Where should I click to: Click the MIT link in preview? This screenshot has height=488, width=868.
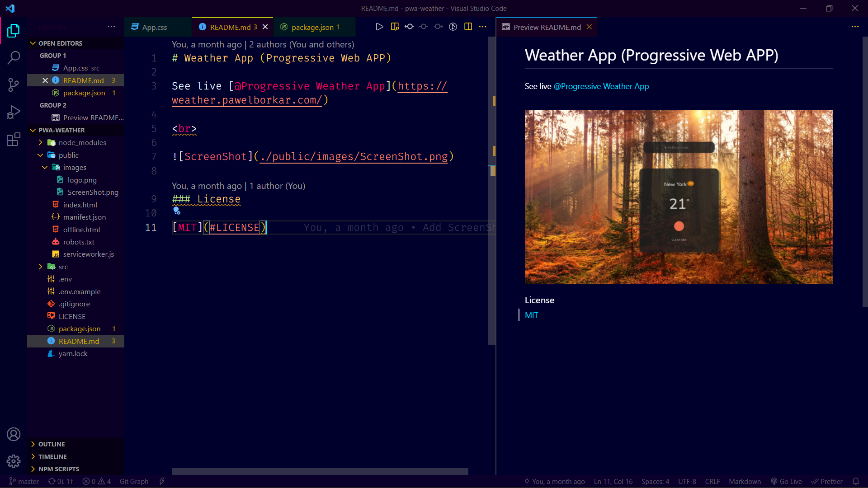pos(531,315)
